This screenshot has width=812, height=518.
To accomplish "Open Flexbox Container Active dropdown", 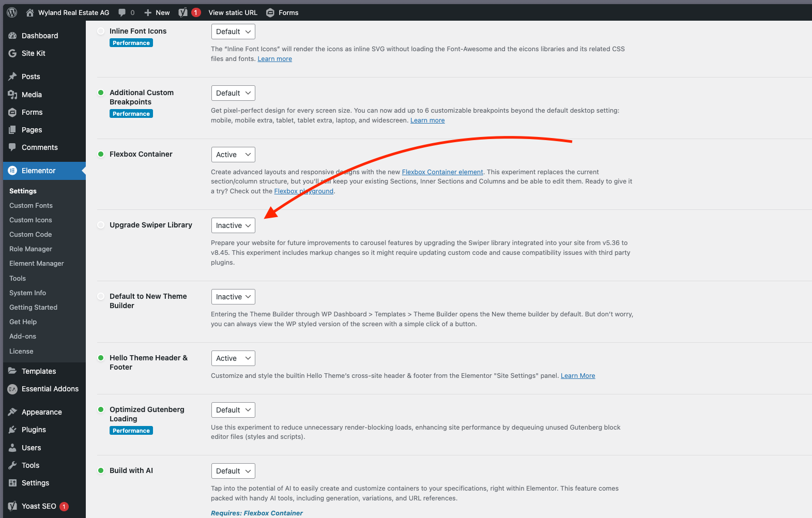I will coord(233,155).
